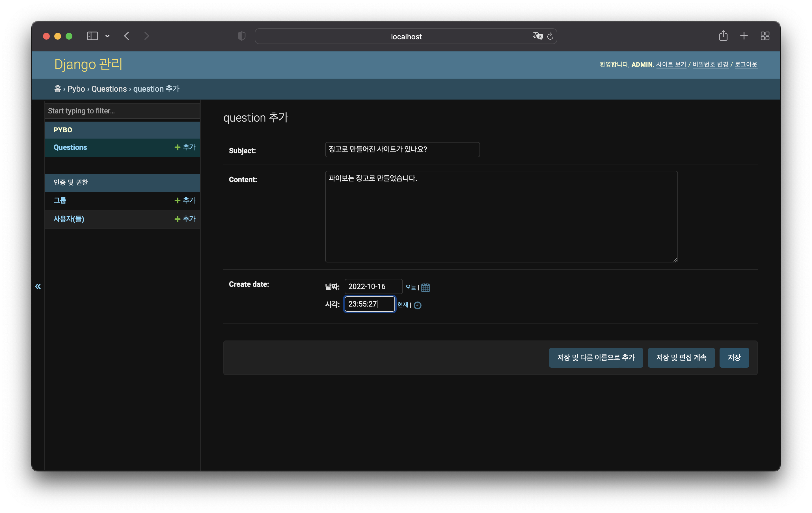Click the Safari share icon

pyautogui.click(x=723, y=36)
